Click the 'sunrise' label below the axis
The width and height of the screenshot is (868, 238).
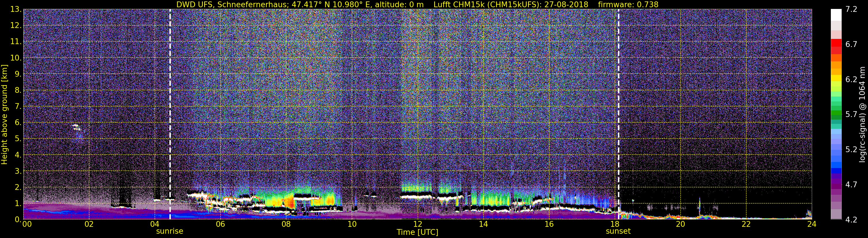[169, 231]
